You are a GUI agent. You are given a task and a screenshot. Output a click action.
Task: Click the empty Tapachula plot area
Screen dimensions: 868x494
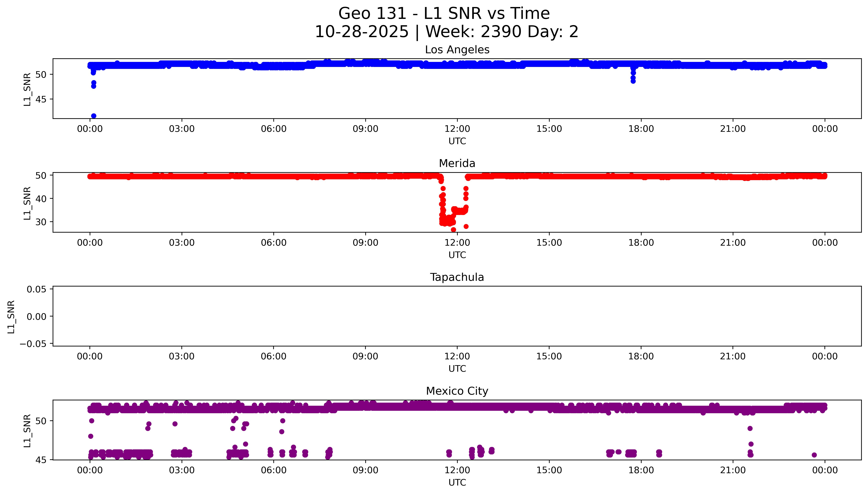click(457, 316)
